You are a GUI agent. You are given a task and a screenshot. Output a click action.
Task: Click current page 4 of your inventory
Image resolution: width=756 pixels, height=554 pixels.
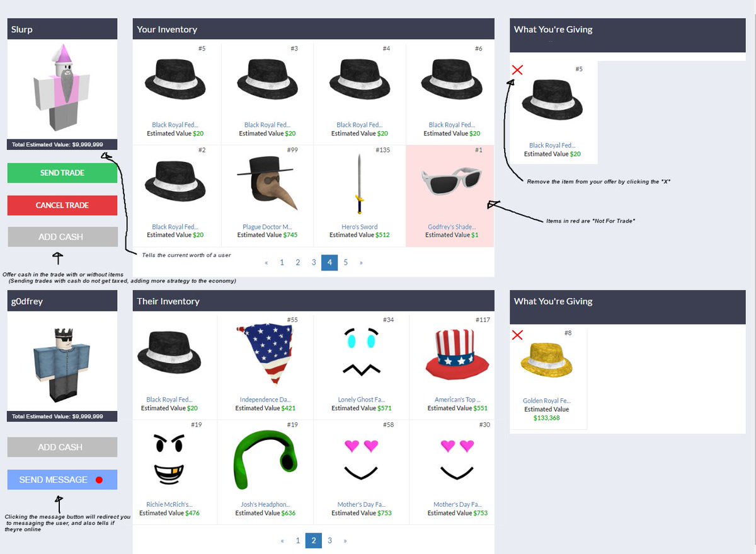pos(329,263)
